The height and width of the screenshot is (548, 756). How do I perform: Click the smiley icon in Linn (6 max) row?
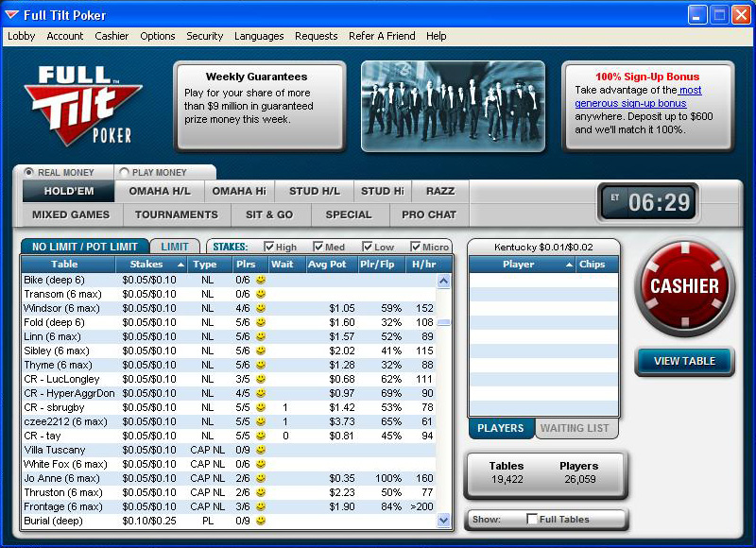(x=261, y=336)
